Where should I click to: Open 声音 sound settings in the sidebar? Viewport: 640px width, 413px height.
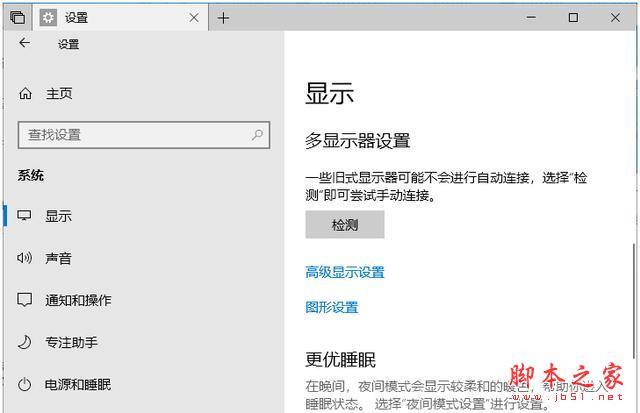[x=58, y=258]
